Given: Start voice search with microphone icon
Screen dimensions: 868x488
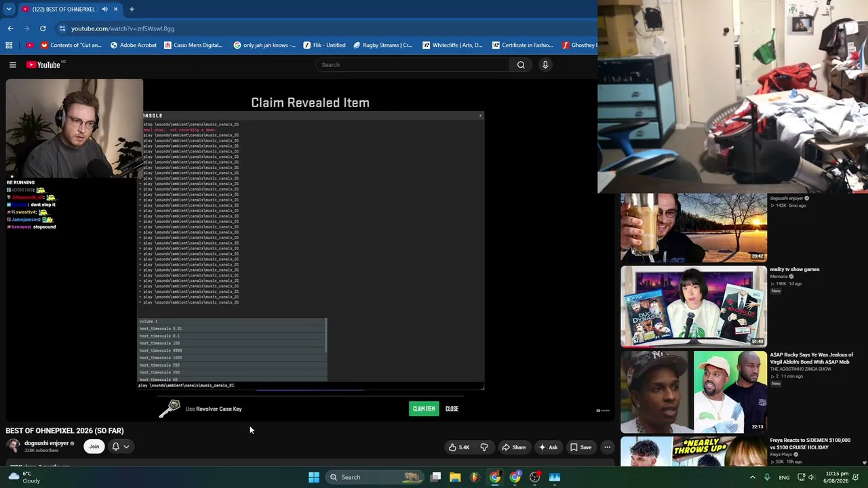Looking at the screenshot, I should (x=545, y=64).
